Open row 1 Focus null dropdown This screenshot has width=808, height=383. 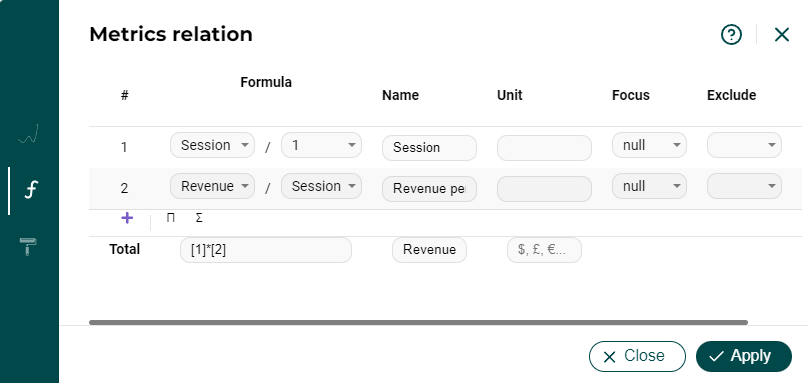click(x=649, y=145)
